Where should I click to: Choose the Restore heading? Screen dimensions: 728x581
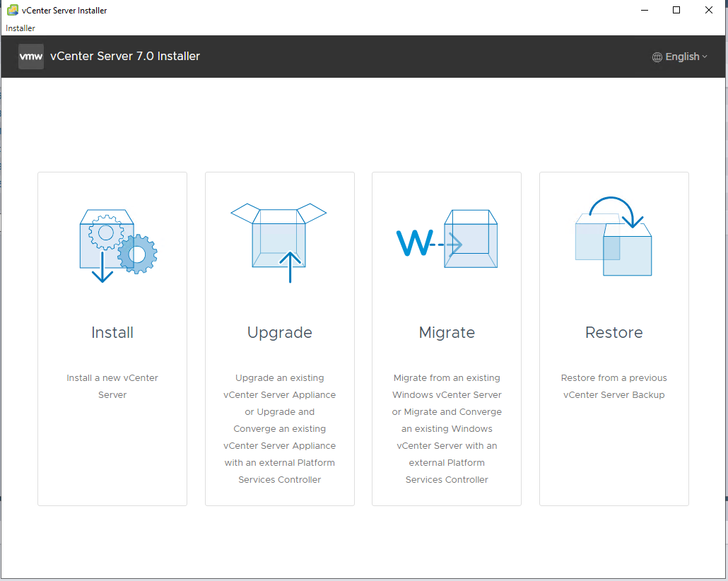coord(613,332)
